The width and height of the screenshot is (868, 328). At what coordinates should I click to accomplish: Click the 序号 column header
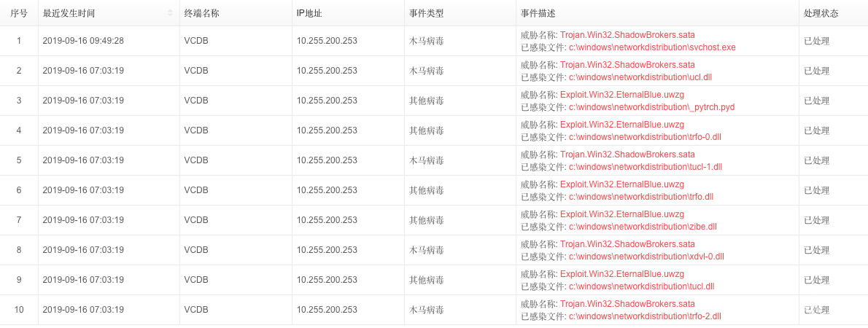pos(19,13)
